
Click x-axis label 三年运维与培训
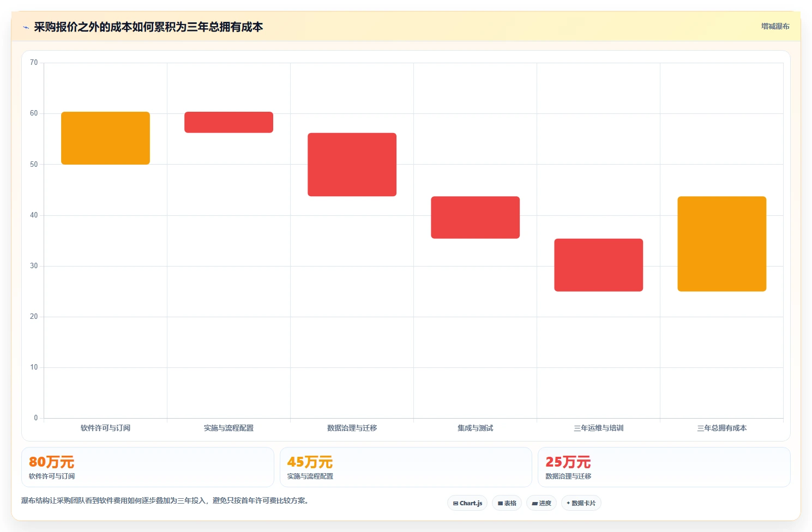[598, 428]
